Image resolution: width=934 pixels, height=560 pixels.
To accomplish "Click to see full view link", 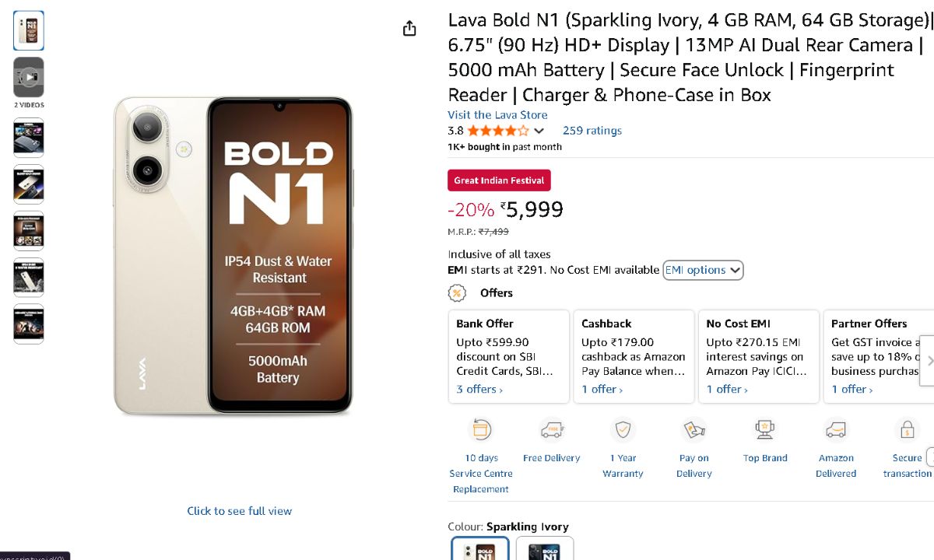I will click(239, 511).
